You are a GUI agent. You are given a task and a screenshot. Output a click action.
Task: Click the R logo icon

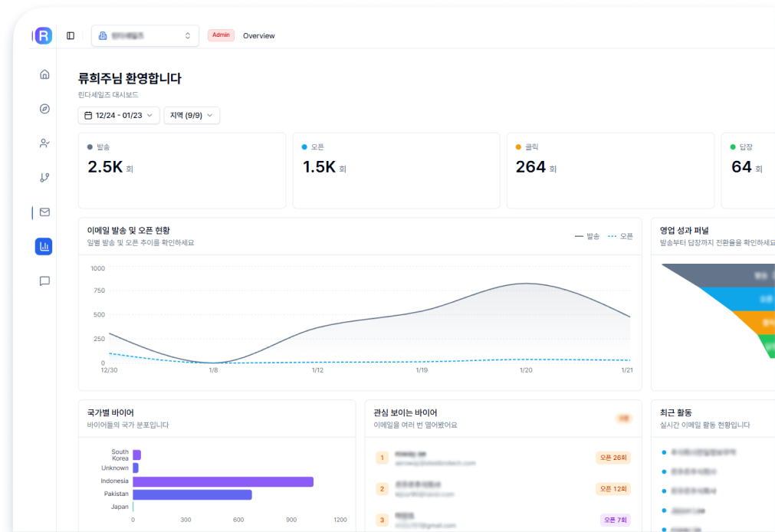[44, 35]
